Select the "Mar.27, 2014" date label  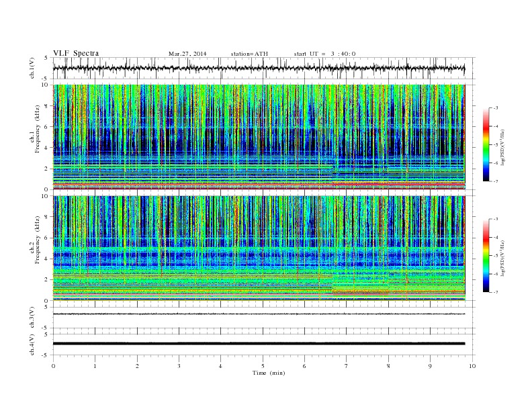(x=187, y=54)
